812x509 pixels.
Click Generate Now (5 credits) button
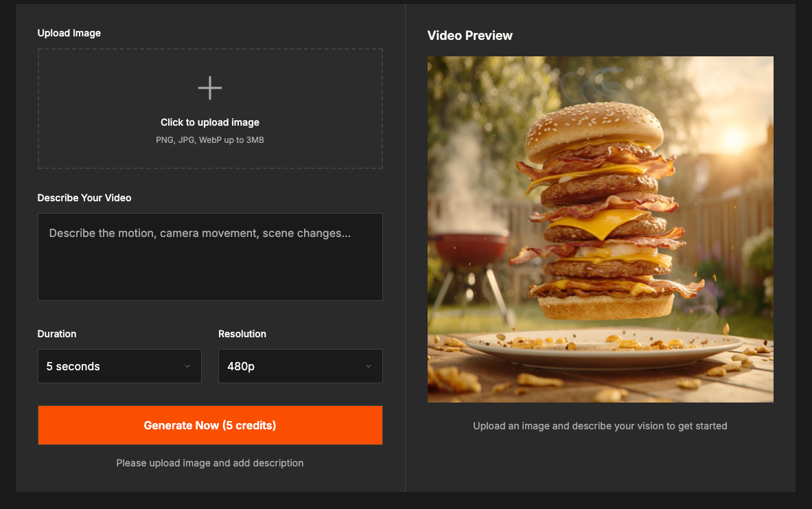tap(210, 425)
